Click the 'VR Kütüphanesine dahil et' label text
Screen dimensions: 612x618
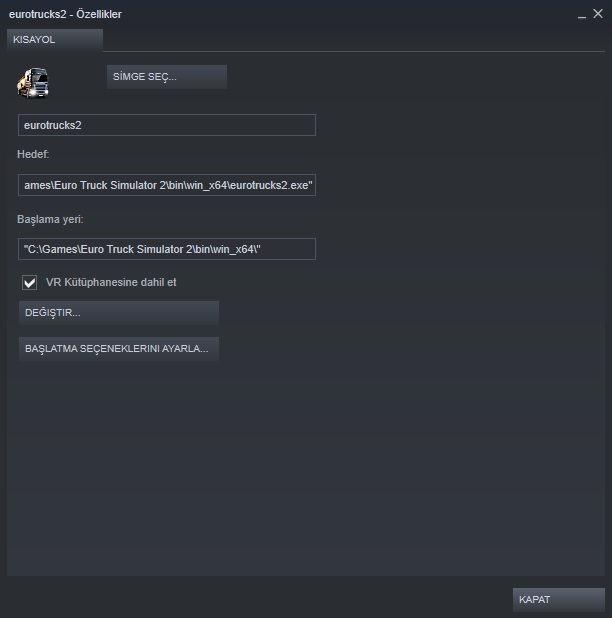(x=111, y=282)
